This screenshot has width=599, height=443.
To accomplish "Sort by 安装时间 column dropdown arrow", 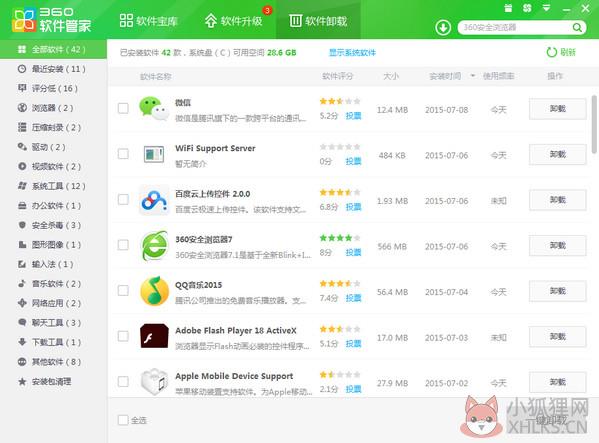I will pyautogui.click(x=473, y=76).
